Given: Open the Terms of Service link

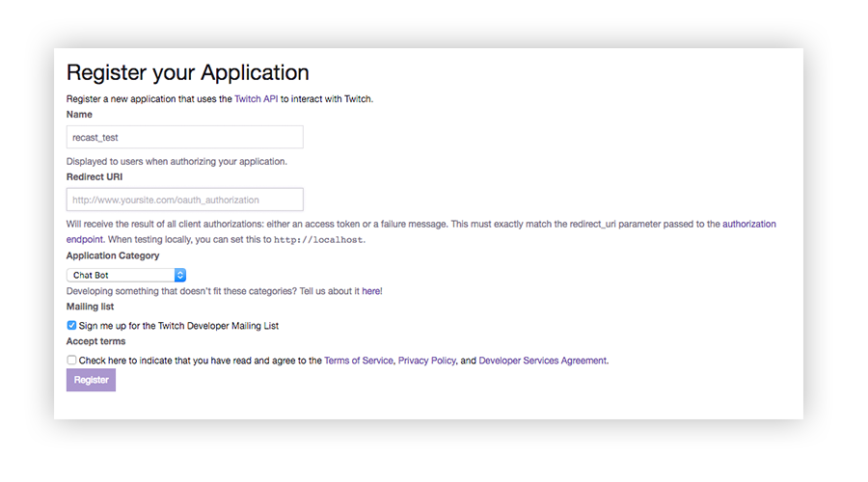Looking at the screenshot, I should pyautogui.click(x=358, y=361).
